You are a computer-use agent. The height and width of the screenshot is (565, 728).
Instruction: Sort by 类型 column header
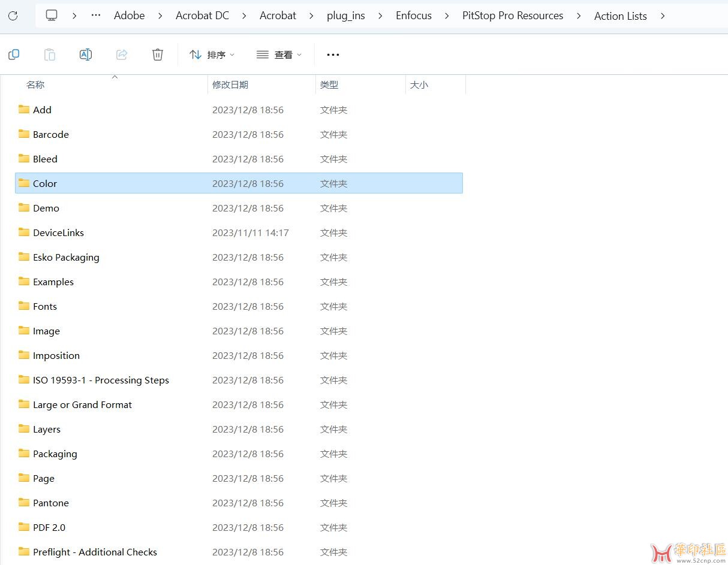tap(329, 85)
